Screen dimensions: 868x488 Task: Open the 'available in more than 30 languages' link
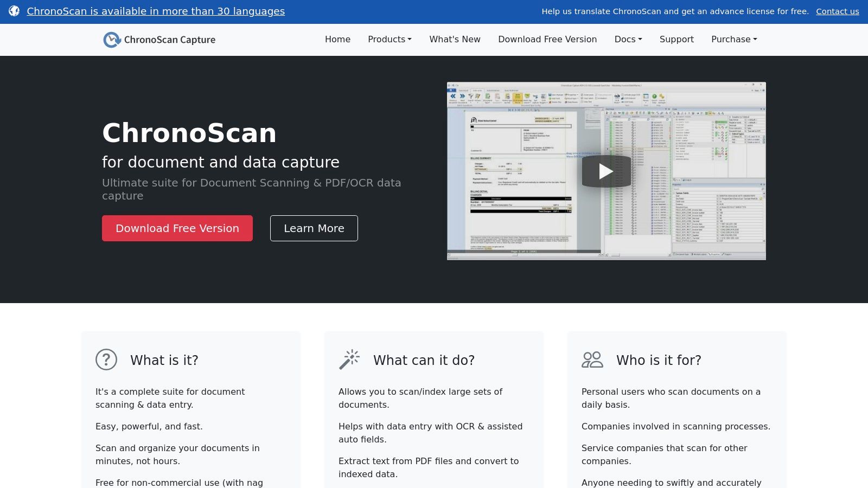156,11
